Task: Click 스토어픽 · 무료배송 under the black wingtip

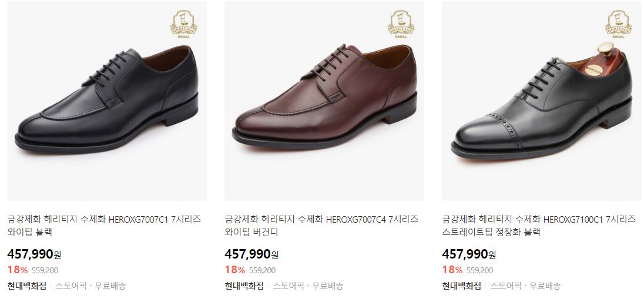Action: tap(90, 286)
